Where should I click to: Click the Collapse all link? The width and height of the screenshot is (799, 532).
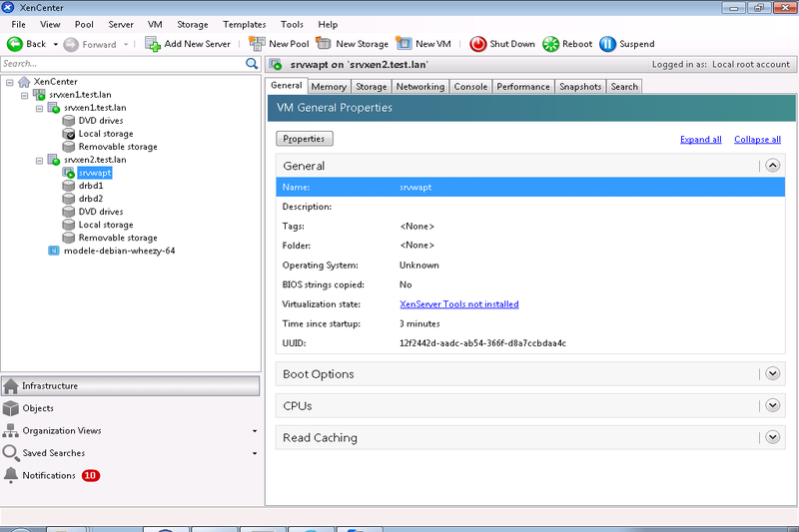coord(757,140)
